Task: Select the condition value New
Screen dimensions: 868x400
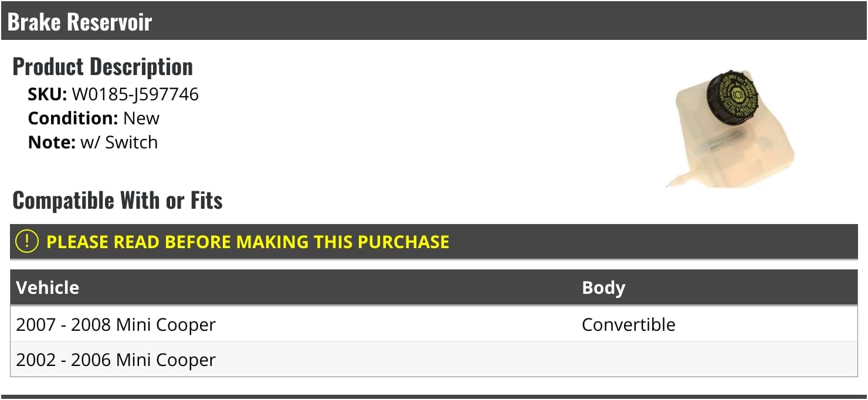Action: 141,118
